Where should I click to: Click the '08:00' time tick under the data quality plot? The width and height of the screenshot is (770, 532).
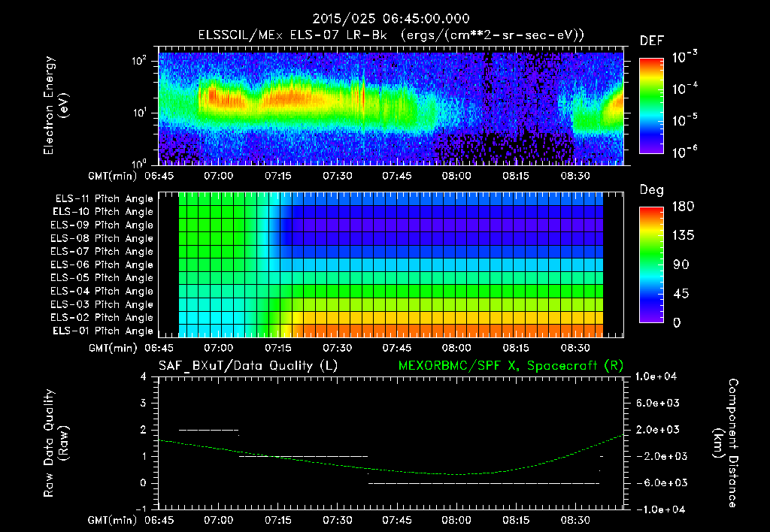pos(456,520)
